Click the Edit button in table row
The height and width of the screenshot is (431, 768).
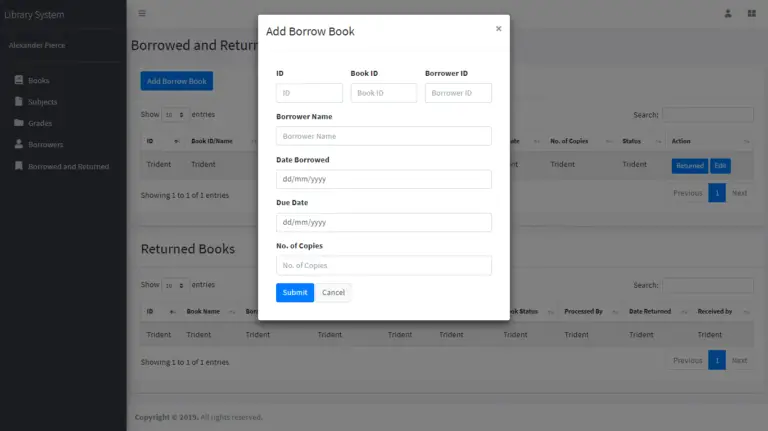click(720, 166)
